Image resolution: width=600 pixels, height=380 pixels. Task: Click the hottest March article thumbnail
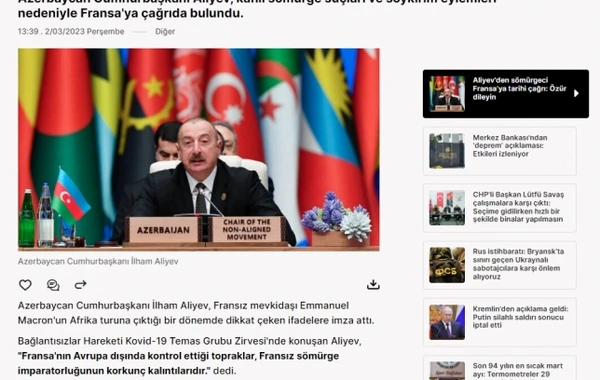click(x=447, y=370)
